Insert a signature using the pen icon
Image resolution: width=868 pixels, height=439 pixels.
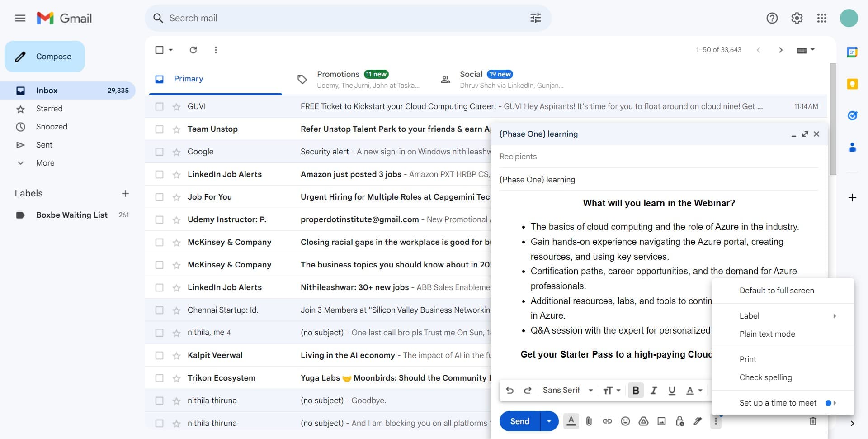[x=698, y=421]
